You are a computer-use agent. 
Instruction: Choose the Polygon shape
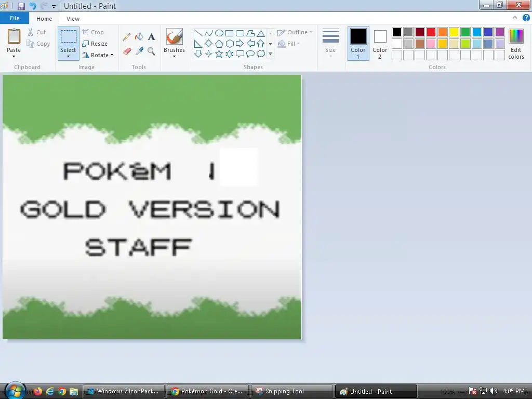coord(250,33)
